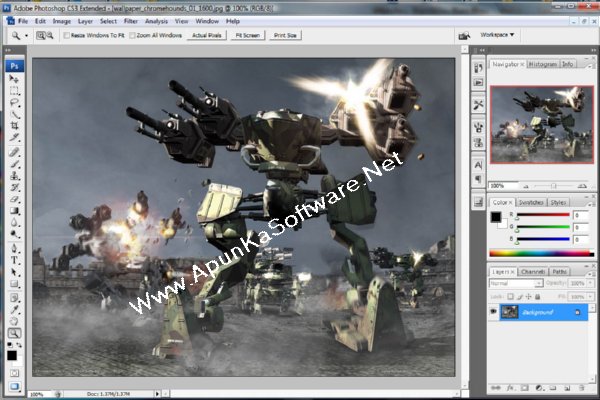Open the Analysis menu

[x=156, y=21]
